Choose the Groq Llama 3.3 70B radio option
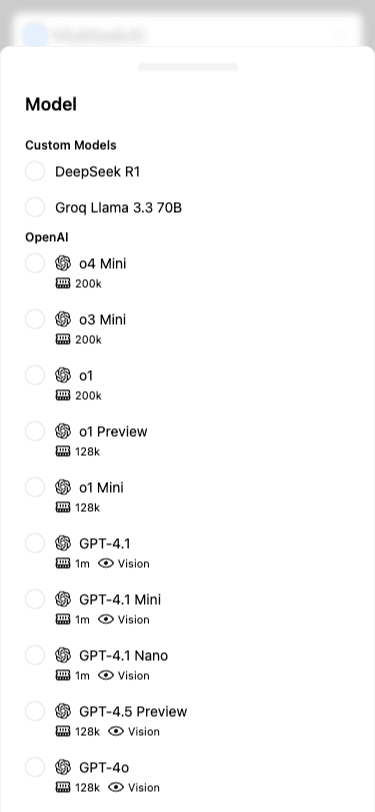Image resolution: width=375 pixels, height=812 pixels. click(35, 208)
